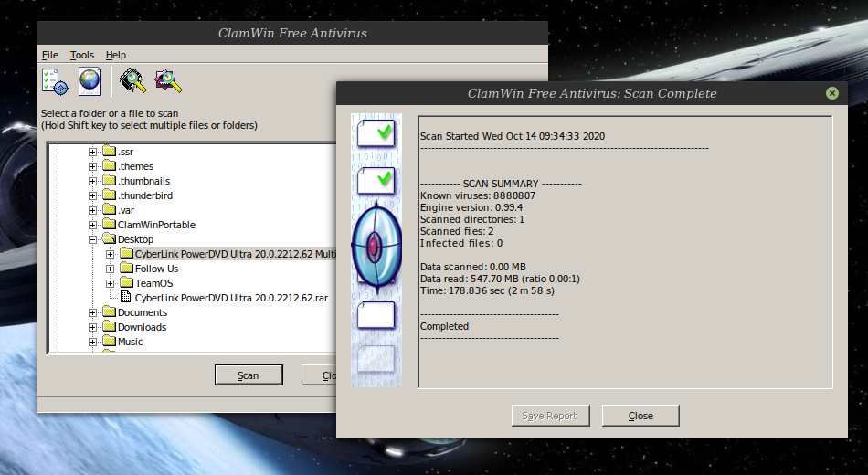The image size is (868, 475).
Task: Select the .themes folder
Action: point(135,166)
